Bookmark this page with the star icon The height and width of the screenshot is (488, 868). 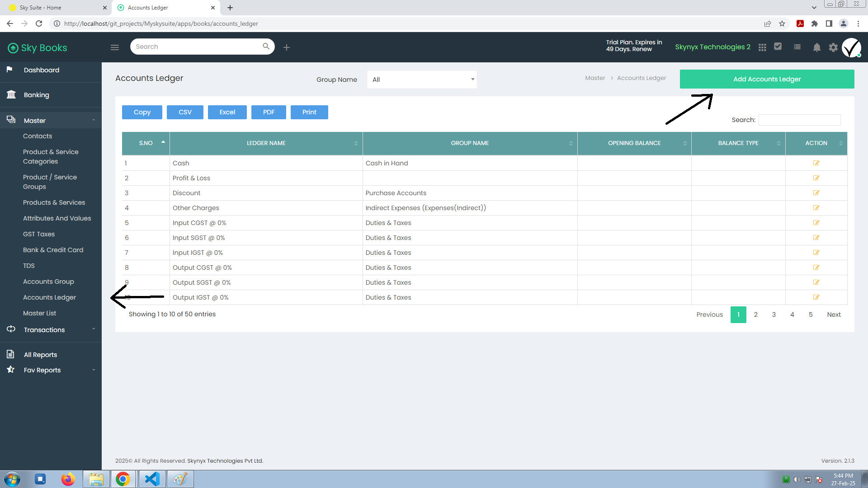(x=782, y=23)
